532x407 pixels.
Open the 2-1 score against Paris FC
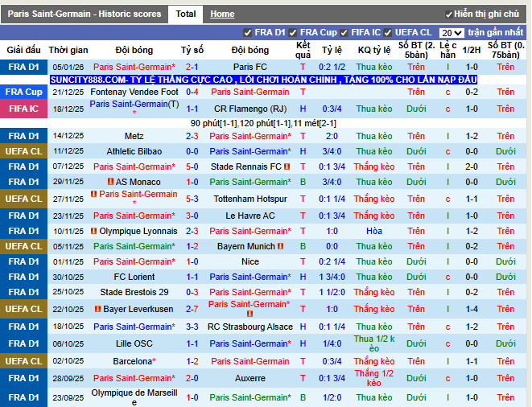coord(192,67)
